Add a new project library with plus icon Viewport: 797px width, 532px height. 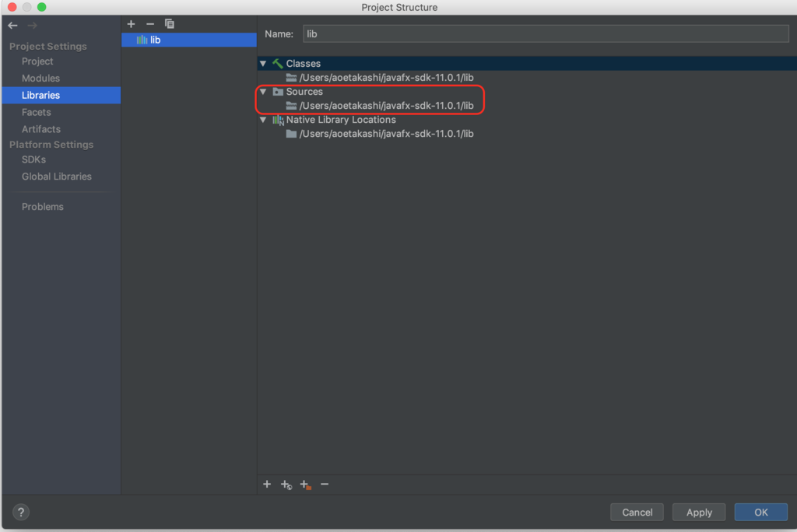131,24
